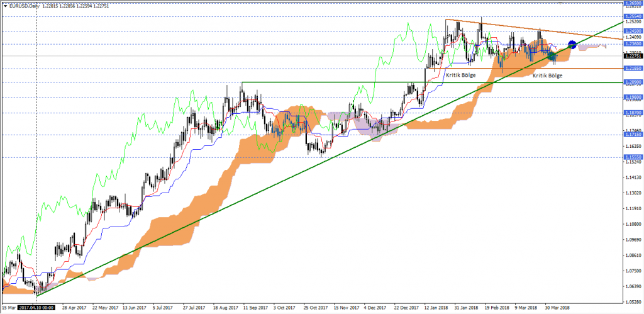Viewport: 644px width, 314px height.
Task: Click the 1.26500 price level label
Action: [633, 3]
